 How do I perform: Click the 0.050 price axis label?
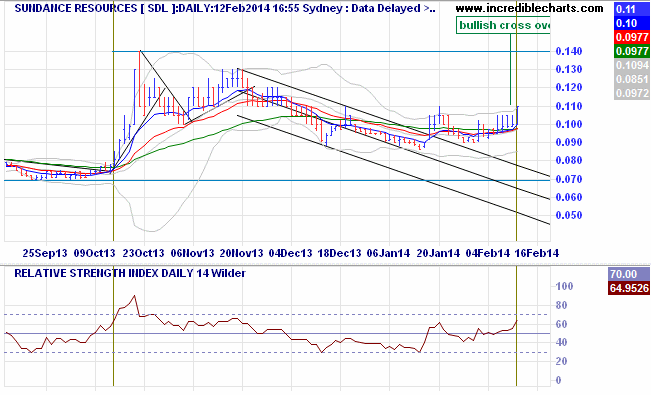[x=569, y=215]
